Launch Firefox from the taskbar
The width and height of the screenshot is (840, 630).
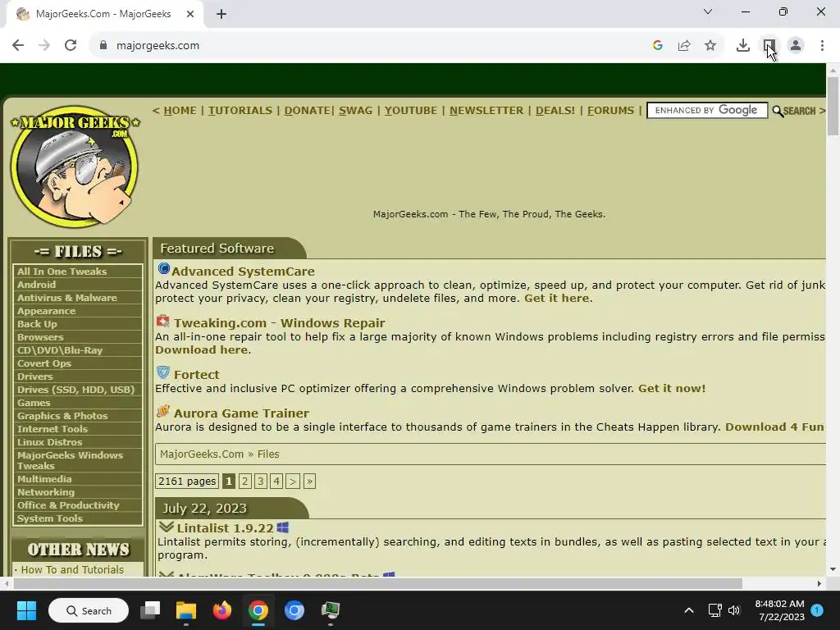click(x=221, y=610)
